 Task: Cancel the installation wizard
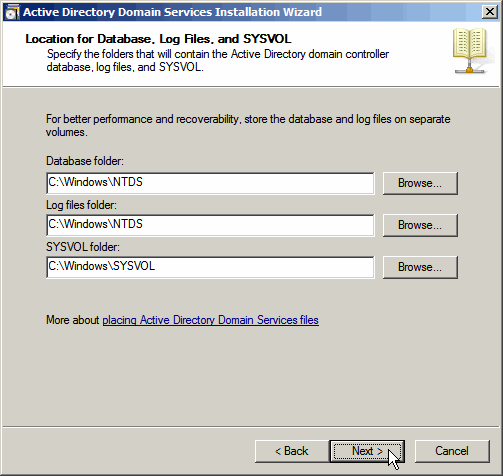click(452, 451)
